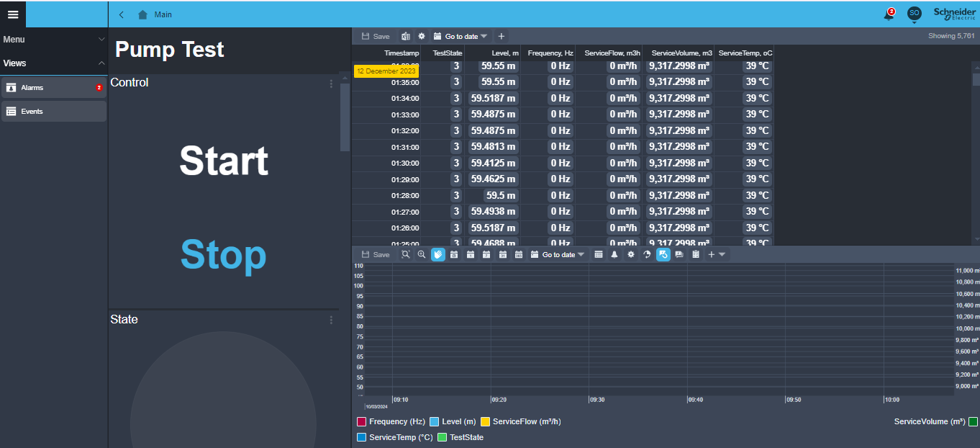
Task: Toggle Frequency (Hz) legend swatch
Action: point(362,421)
